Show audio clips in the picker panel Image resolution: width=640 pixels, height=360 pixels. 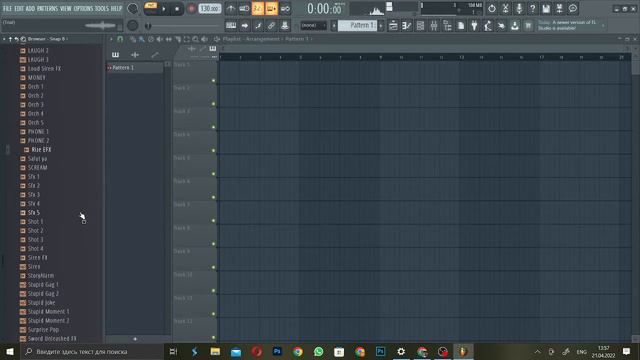tap(135, 55)
